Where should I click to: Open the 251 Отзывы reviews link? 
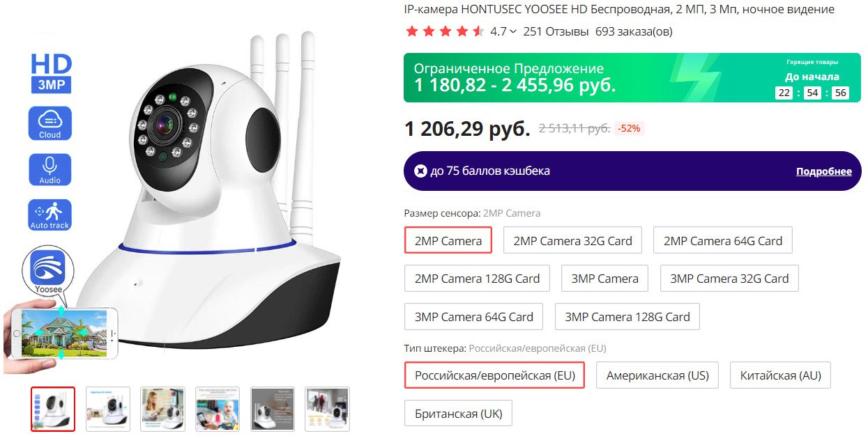coord(556,31)
